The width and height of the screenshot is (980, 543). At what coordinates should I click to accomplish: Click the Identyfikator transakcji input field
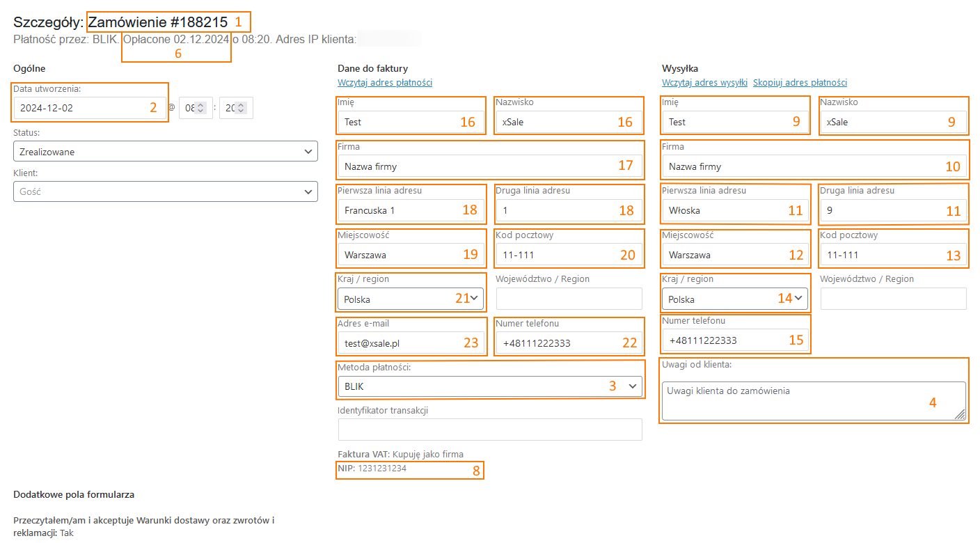coord(489,430)
